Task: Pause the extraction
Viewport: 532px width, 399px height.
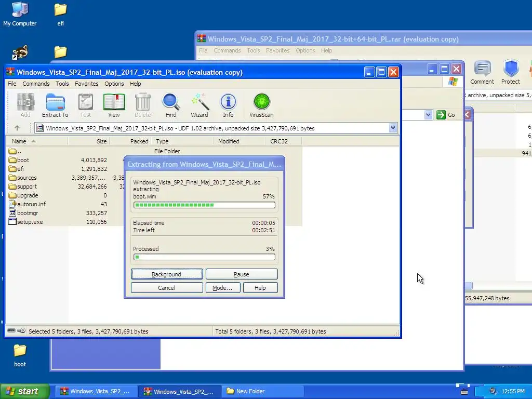Action: point(242,274)
